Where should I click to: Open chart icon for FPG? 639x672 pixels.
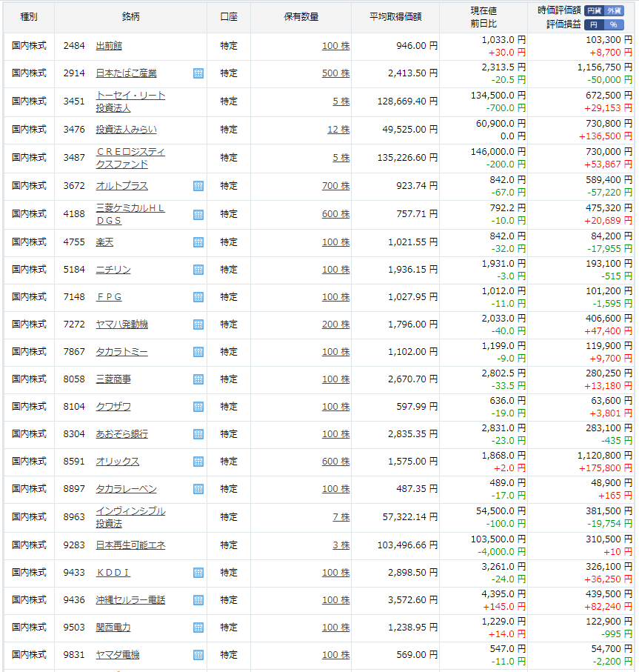click(198, 297)
